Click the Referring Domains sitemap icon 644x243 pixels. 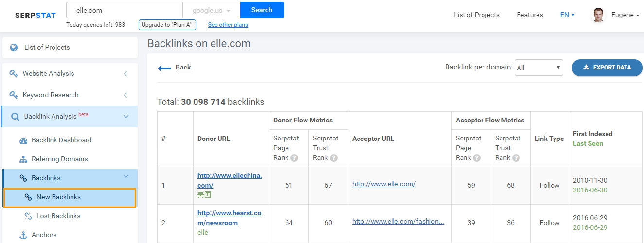23,159
